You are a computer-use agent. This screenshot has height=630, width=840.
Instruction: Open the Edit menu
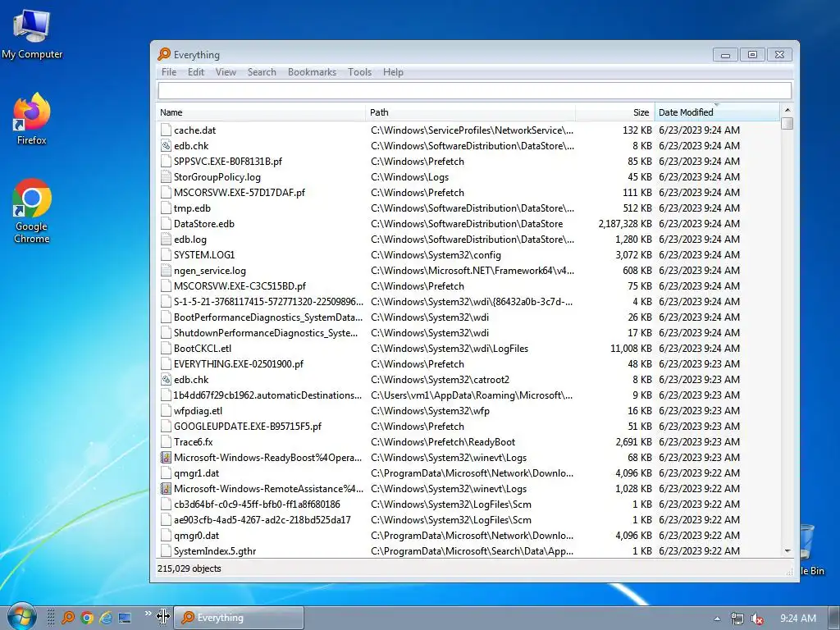point(195,72)
